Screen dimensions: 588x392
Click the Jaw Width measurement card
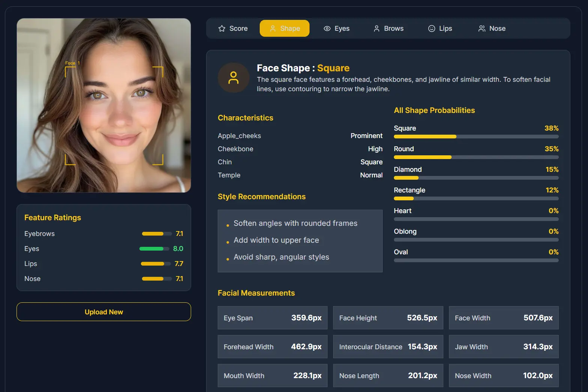[x=504, y=347]
